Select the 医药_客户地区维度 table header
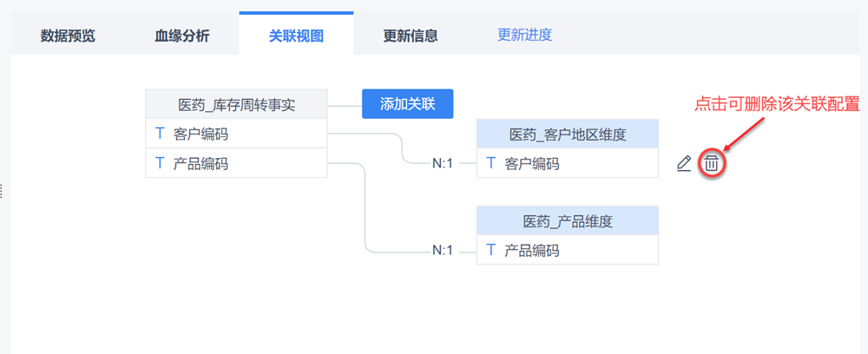868x354 pixels. point(568,134)
